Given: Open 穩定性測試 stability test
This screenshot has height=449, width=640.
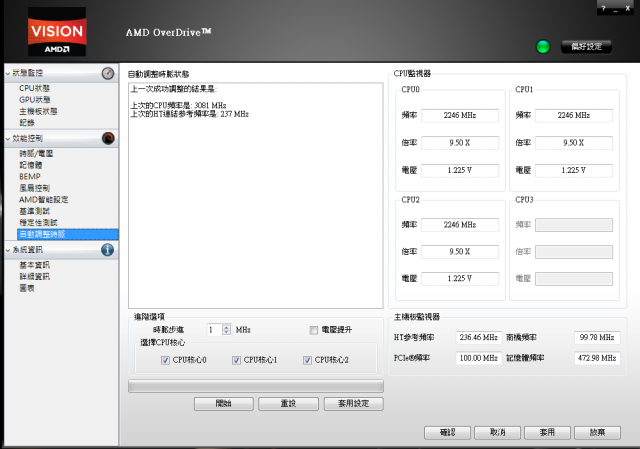Looking at the screenshot, I should tap(38, 222).
